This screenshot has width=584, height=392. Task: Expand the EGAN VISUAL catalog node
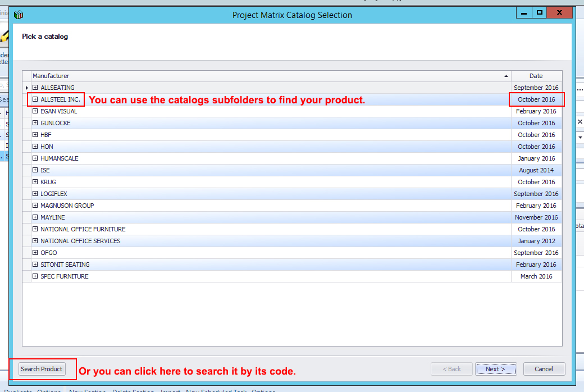pyautogui.click(x=35, y=111)
